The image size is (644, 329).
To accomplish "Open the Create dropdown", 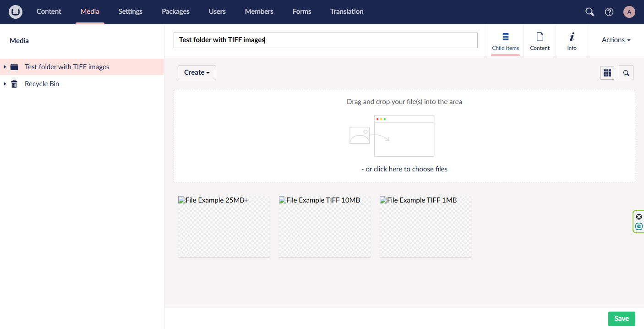I will click(196, 72).
